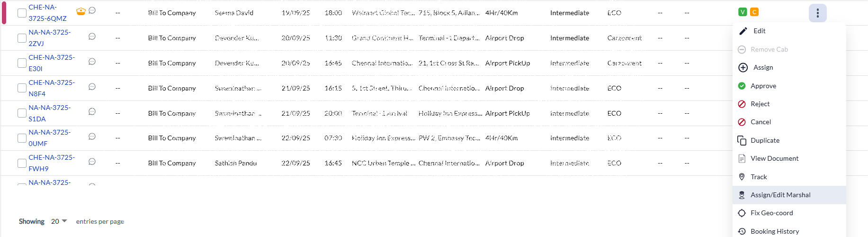Open comment bubble for NA-NA-3725-2ZVJ booking
The image size is (868, 237).
[x=92, y=36]
